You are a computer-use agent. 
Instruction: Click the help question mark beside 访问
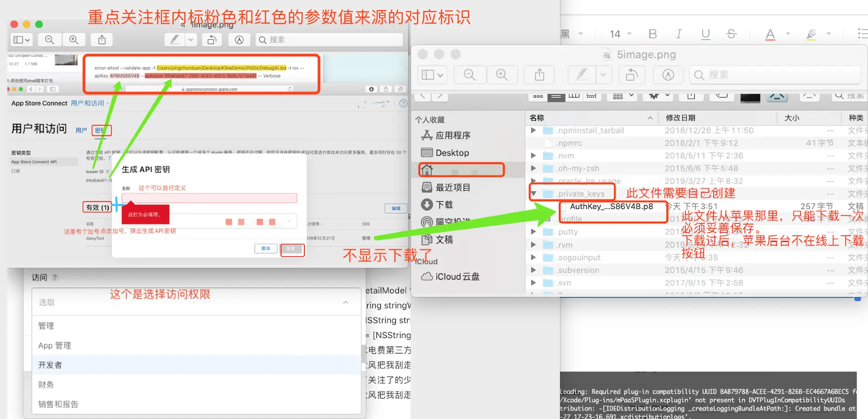pos(55,277)
